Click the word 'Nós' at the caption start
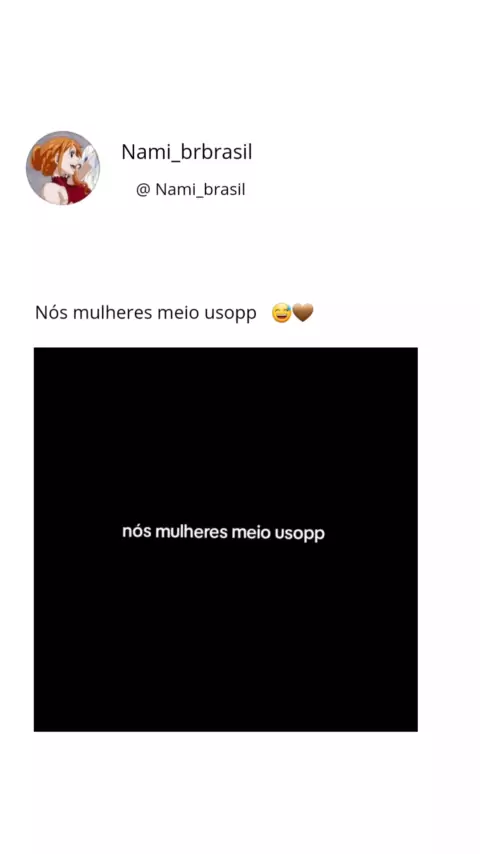The image size is (480, 854). pos(51,313)
